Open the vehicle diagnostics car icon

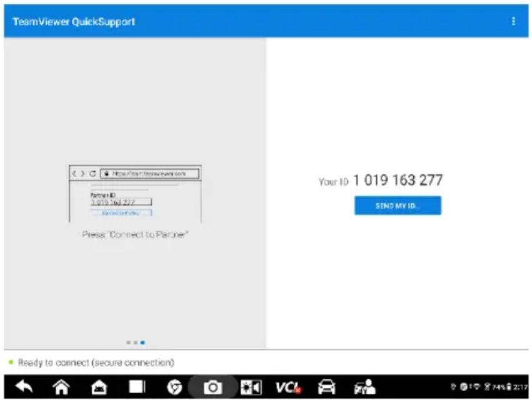click(326, 387)
